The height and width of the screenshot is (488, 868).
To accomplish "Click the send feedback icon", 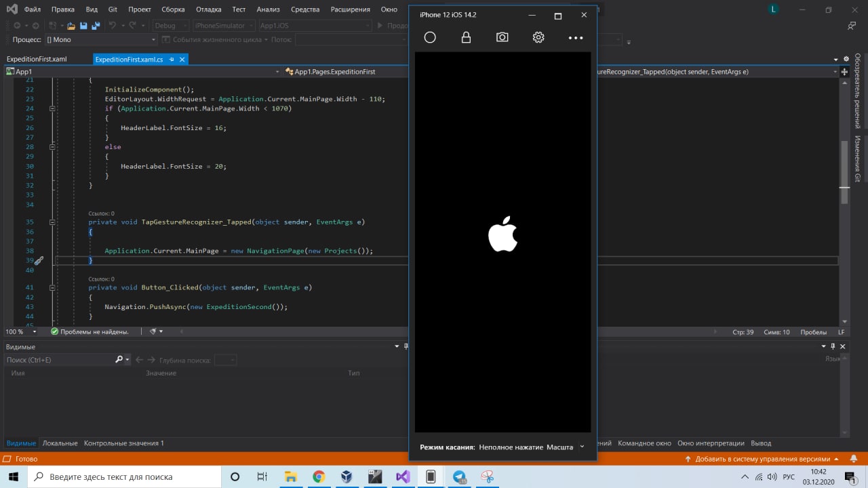I will 852,26.
